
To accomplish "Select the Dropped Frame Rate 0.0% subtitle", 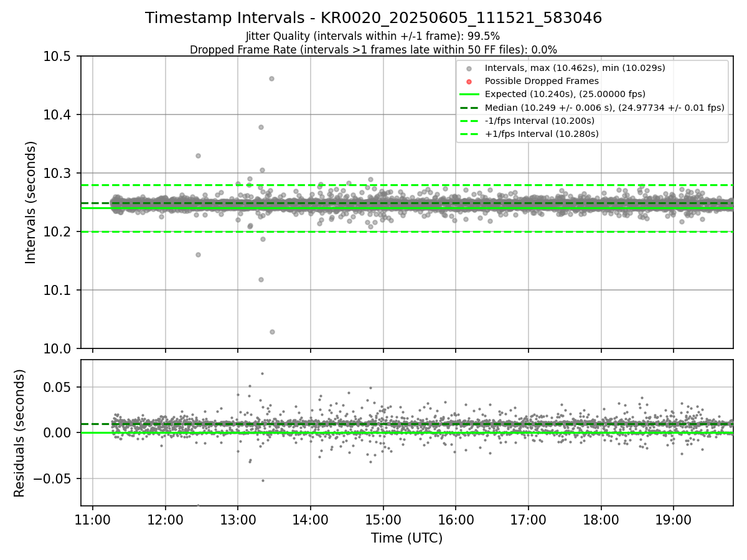I will 374,49.
